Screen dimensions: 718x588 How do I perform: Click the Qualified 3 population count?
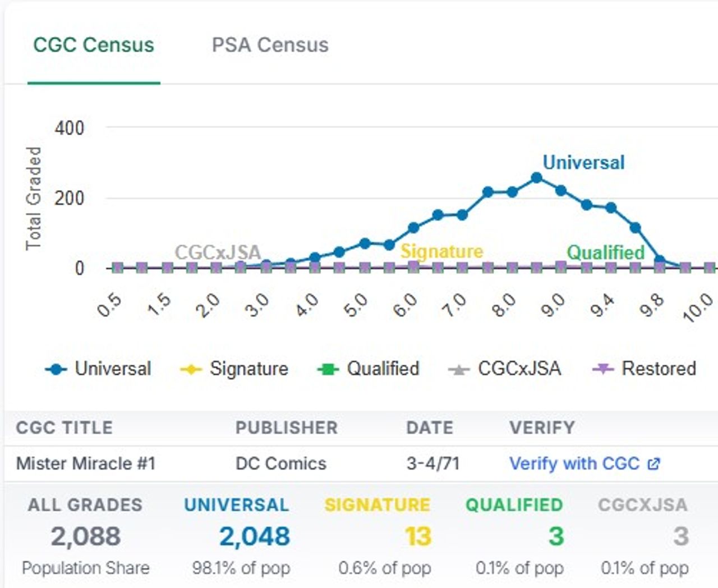tap(556, 536)
